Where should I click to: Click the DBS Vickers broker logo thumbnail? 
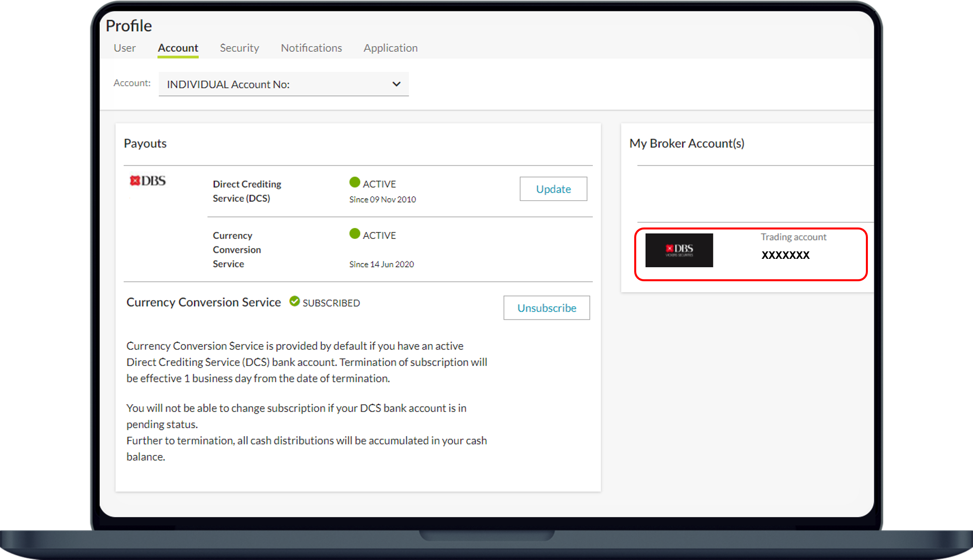coord(679,250)
